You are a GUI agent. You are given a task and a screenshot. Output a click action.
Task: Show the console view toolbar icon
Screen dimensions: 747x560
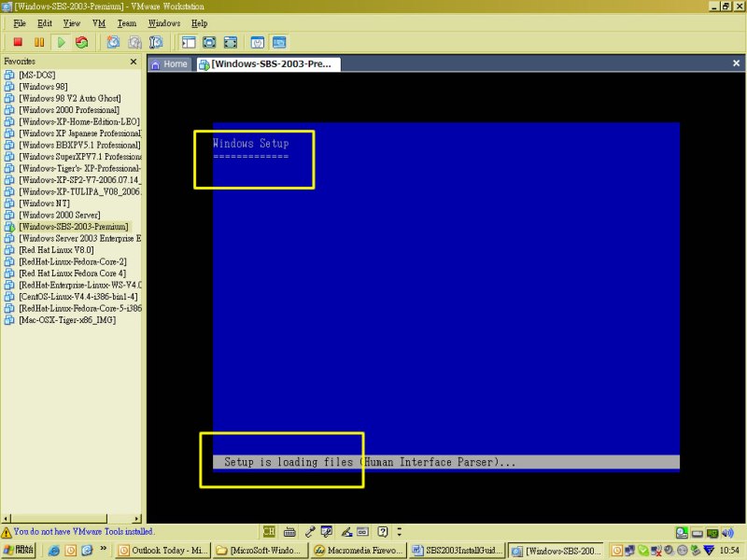pyautogui.click(x=279, y=42)
